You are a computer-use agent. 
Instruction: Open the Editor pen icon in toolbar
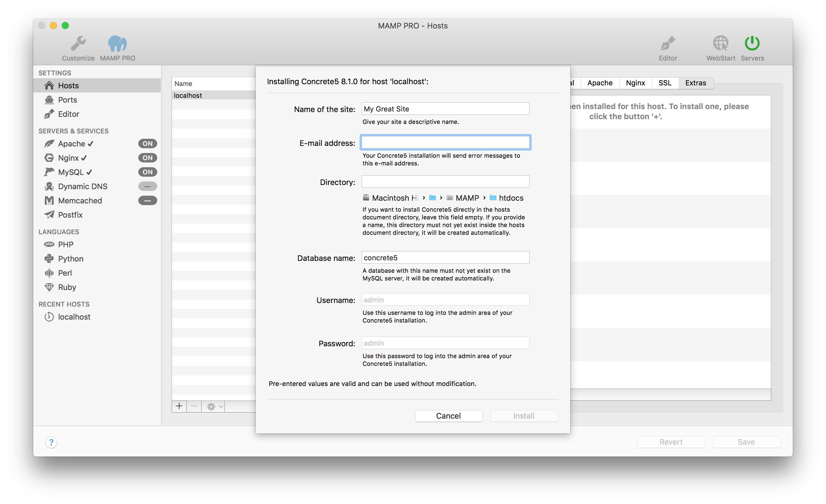668,44
